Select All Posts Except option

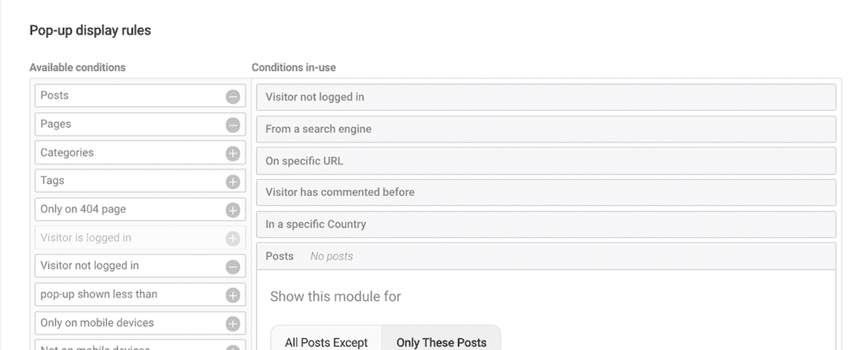pyautogui.click(x=326, y=342)
